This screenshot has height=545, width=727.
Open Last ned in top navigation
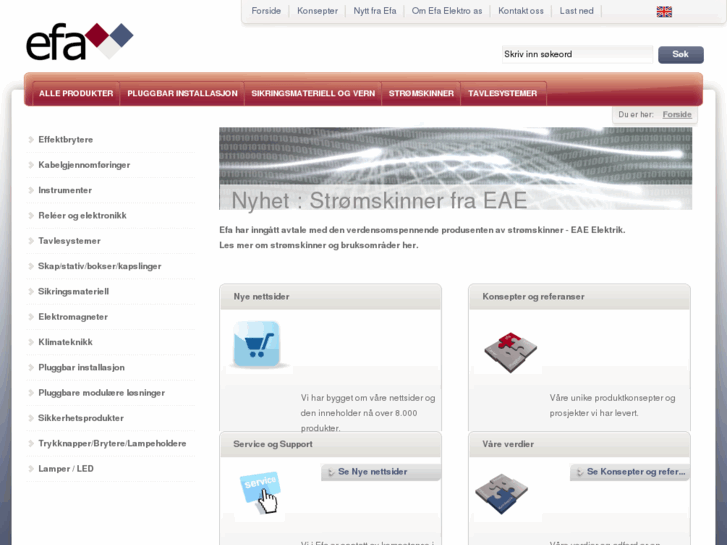[x=576, y=11]
